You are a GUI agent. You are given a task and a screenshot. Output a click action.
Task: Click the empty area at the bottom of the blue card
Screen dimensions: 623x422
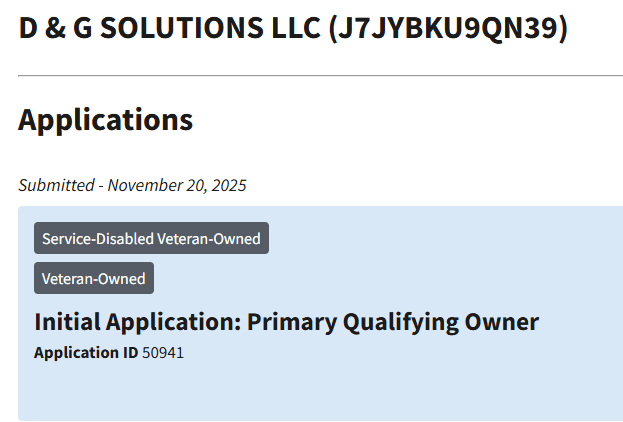(x=320, y=391)
